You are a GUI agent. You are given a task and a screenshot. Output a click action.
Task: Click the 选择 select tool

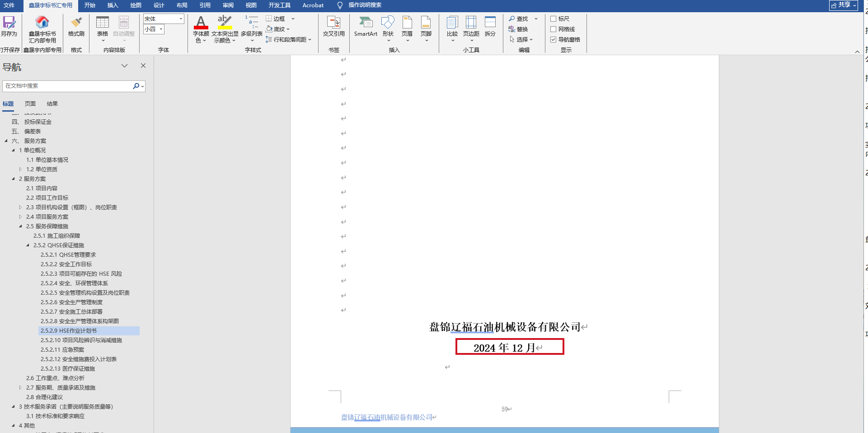pos(521,39)
